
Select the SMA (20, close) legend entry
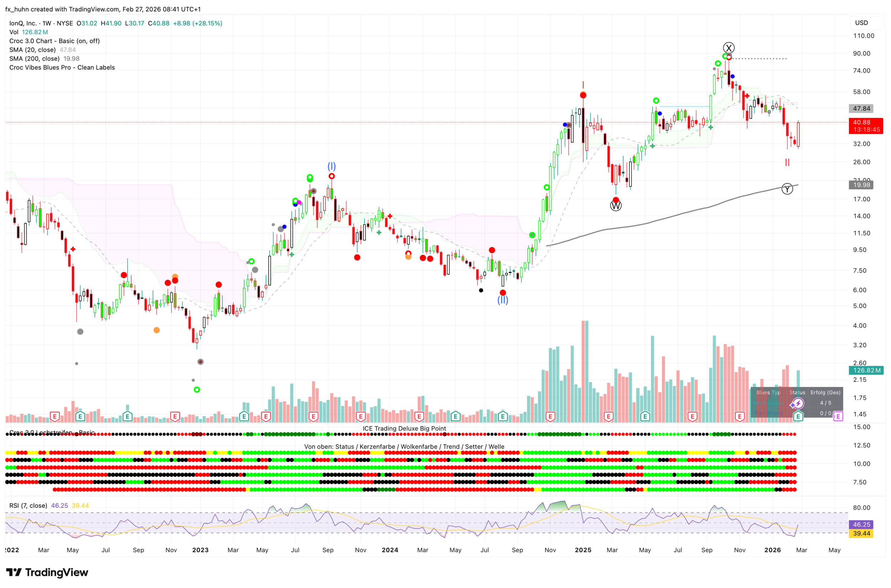click(33, 50)
